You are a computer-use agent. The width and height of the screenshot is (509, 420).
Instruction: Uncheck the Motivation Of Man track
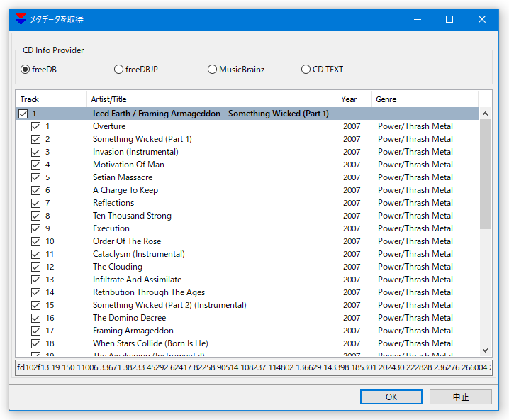coord(35,165)
